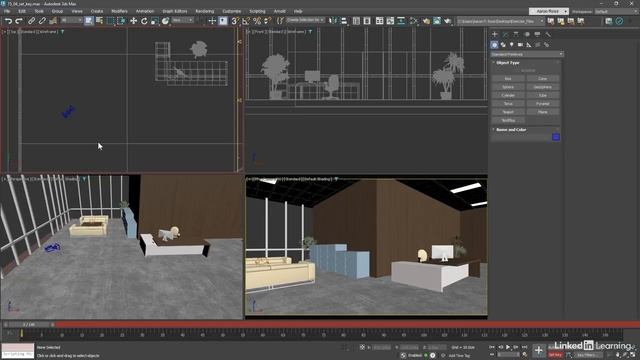The width and height of the screenshot is (640, 360).
Task: Click the Align tool icon
Action: (344, 20)
